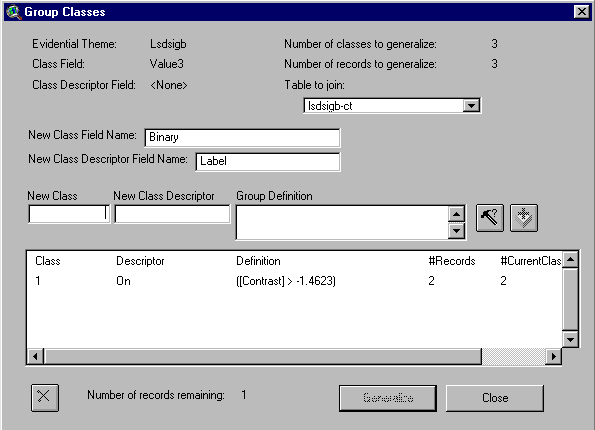Viewport: 595px width, 430px height.
Task: Click the Generalize button
Action: click(x=388, y=398)
